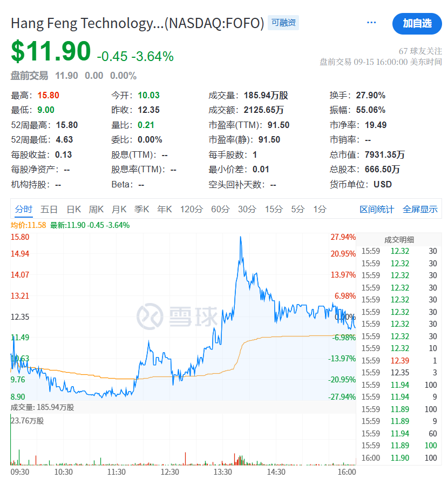Select the 分时 intraday chart tab
The image size is (448, 478).
[x=23, y=210]
